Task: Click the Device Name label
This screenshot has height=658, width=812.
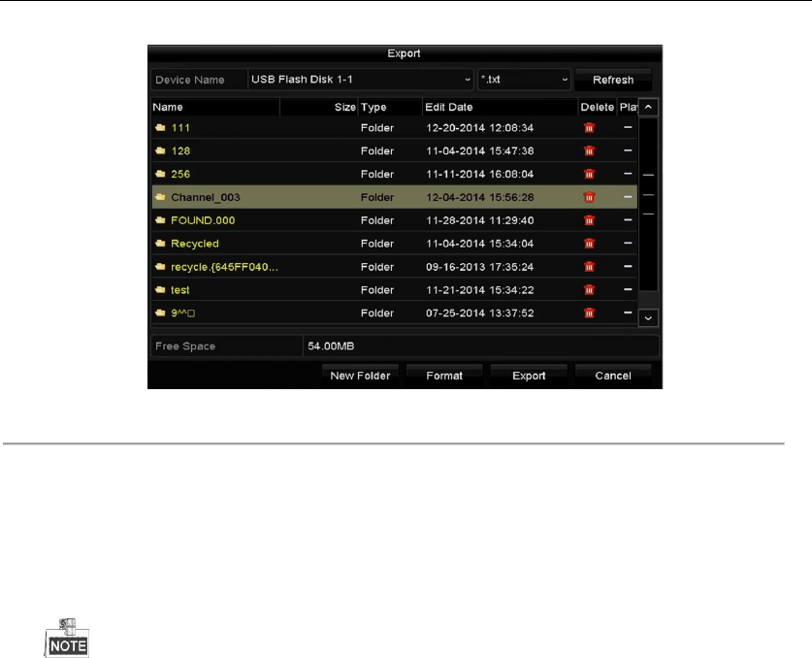Action: 190,80
